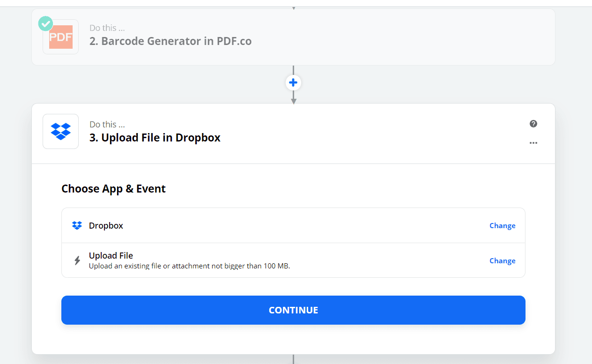Click the PDF.co logo on step 2

click(x=60, y=37)
